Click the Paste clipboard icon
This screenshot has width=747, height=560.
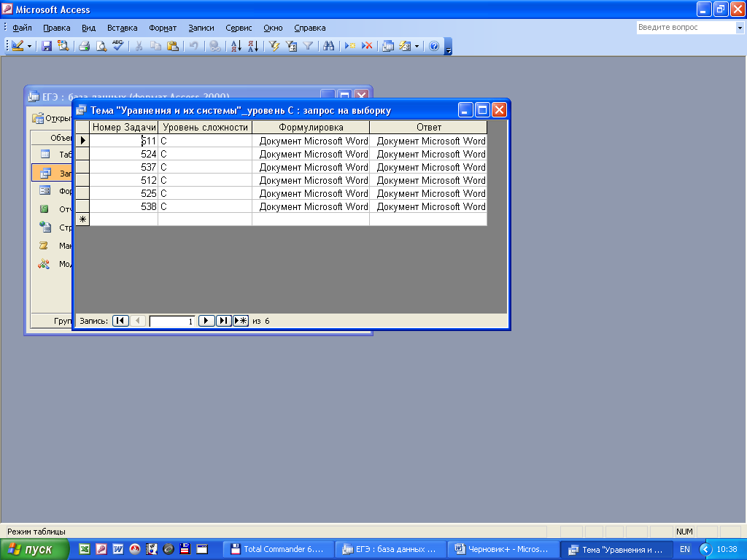click(172, 46)
